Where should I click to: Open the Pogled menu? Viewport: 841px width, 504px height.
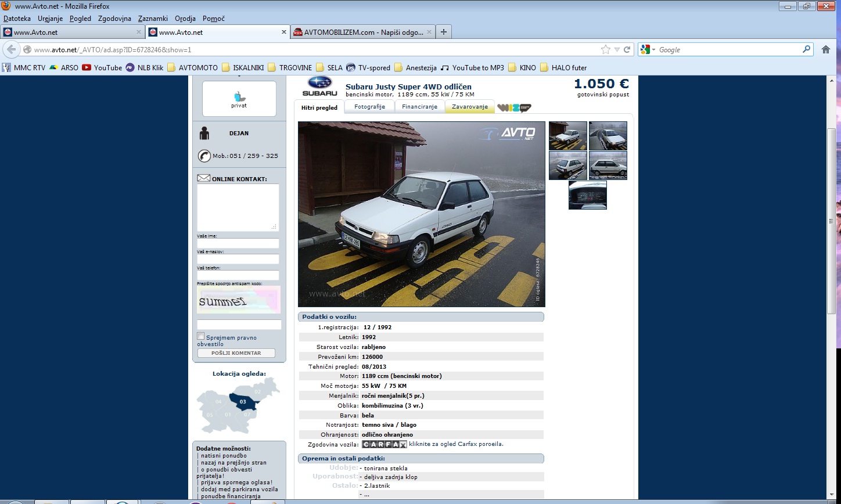[x=80, y=19]
